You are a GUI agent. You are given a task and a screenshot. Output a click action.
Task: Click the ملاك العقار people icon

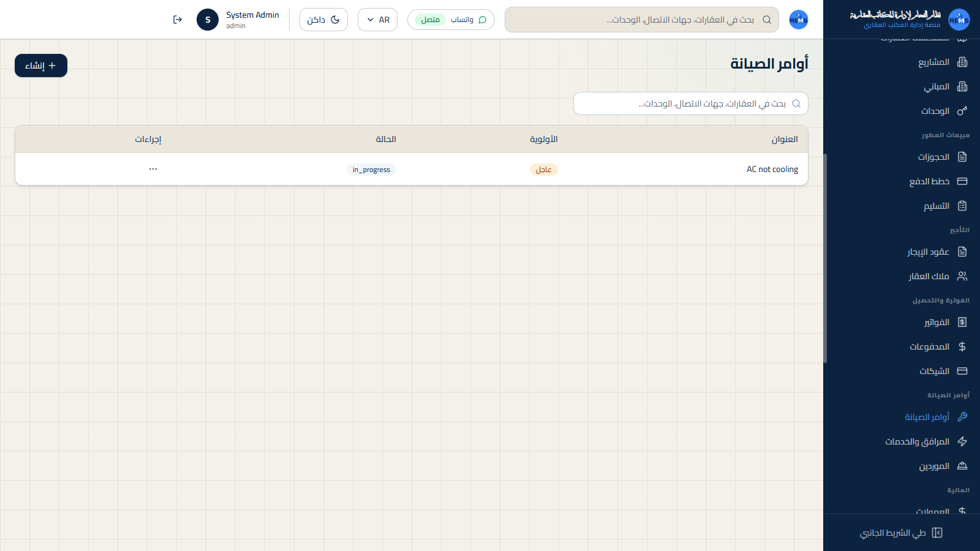[x=962, y=276]
